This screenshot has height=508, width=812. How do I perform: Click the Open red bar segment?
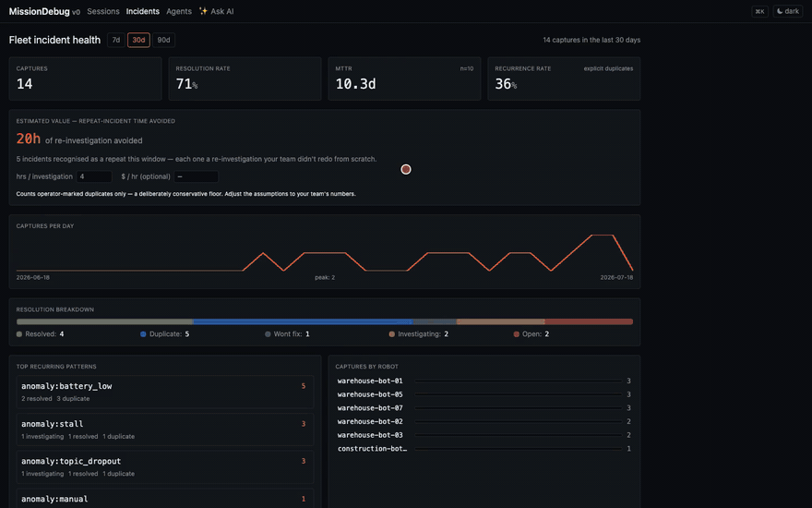click(589, 322)
